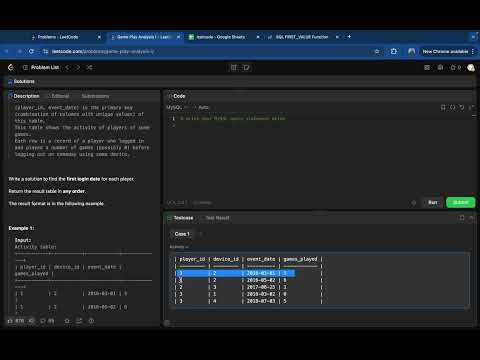480x360 pixels.
Task: Switch to the Editorial tab
Action: tap(58, 96)
